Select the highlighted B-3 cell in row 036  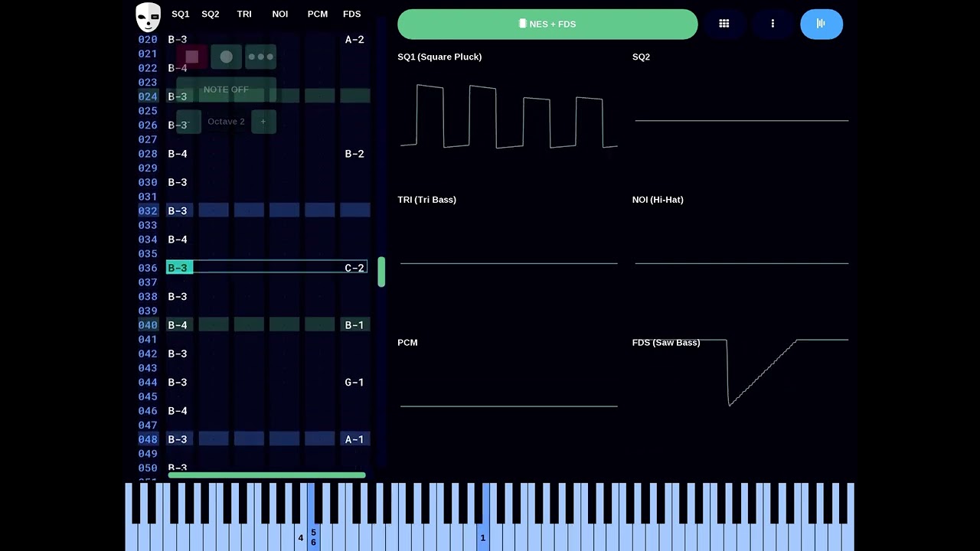(x=179, y=268)
